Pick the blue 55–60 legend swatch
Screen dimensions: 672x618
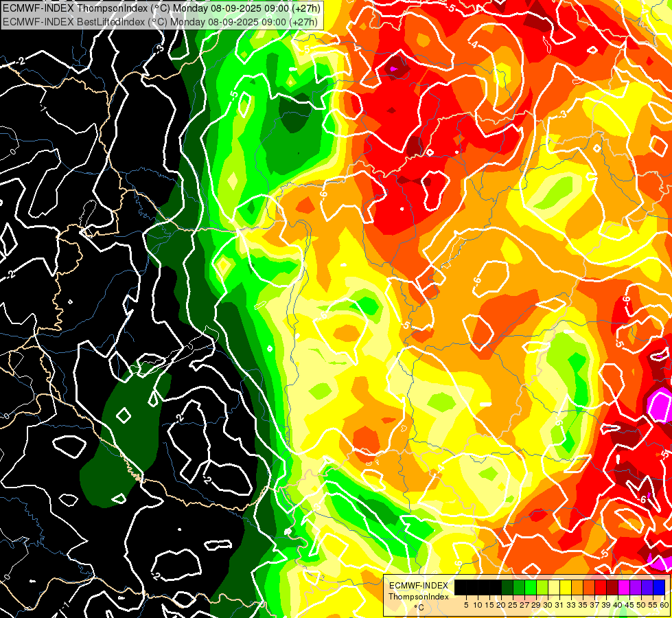pyautogui.click(x=659, y=588)
